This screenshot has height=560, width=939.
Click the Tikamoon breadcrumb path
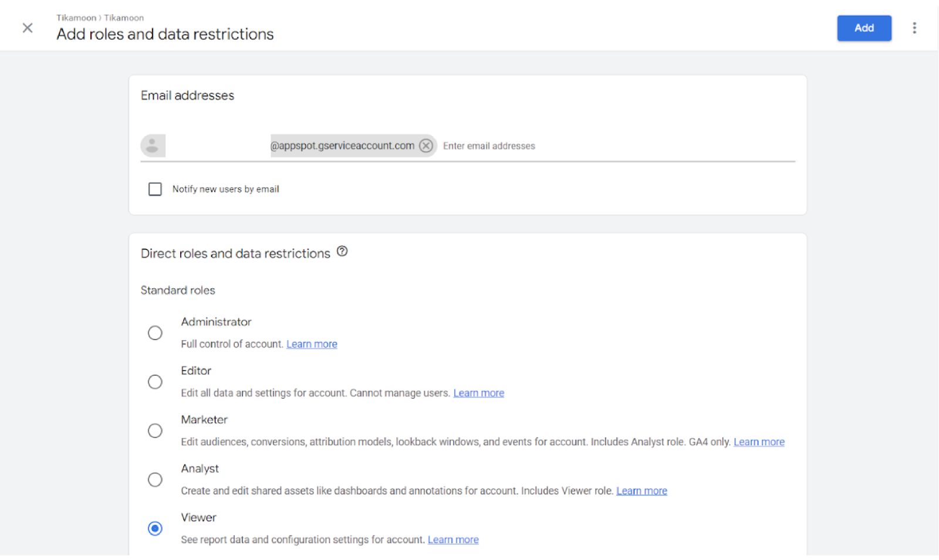(x=100, y=18)
